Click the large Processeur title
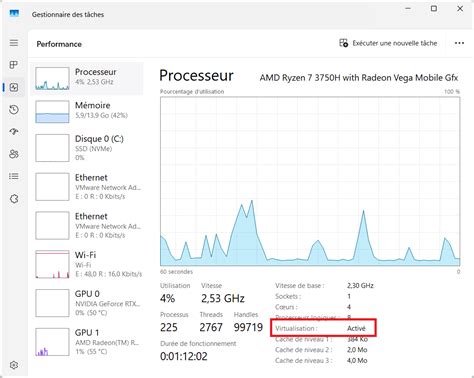 [x=196, y=76]
